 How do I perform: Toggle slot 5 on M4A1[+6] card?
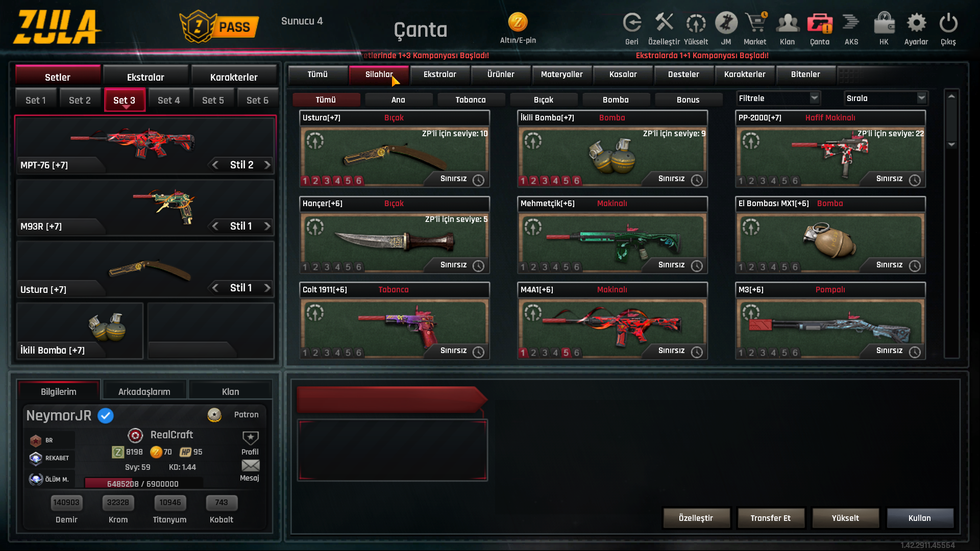click(566, 353)
